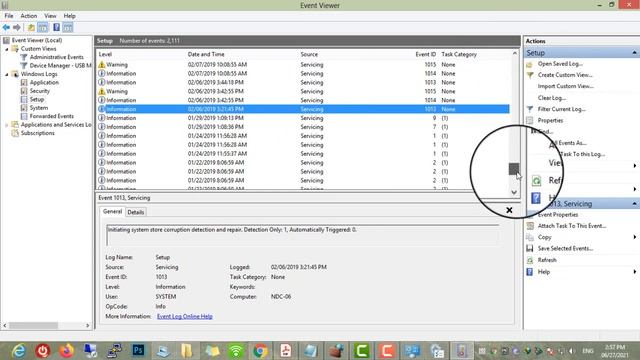
Task: Toggle the Show/Hide Console Tree toolbar icon
Action: click(43, 27)
